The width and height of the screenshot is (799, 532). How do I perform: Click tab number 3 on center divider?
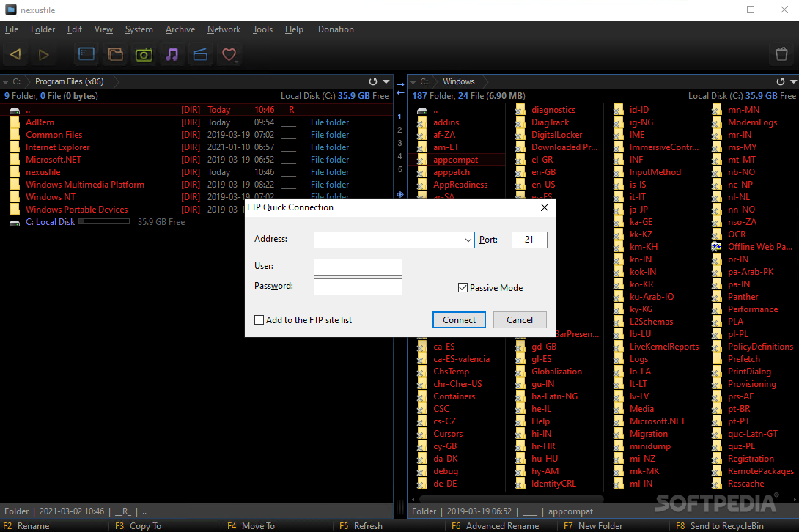click(399, 143)
